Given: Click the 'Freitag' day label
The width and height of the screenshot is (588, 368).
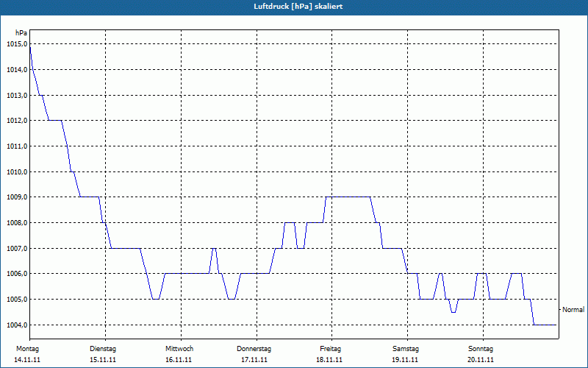Looking at the screenshot, I should coord(330,349).
